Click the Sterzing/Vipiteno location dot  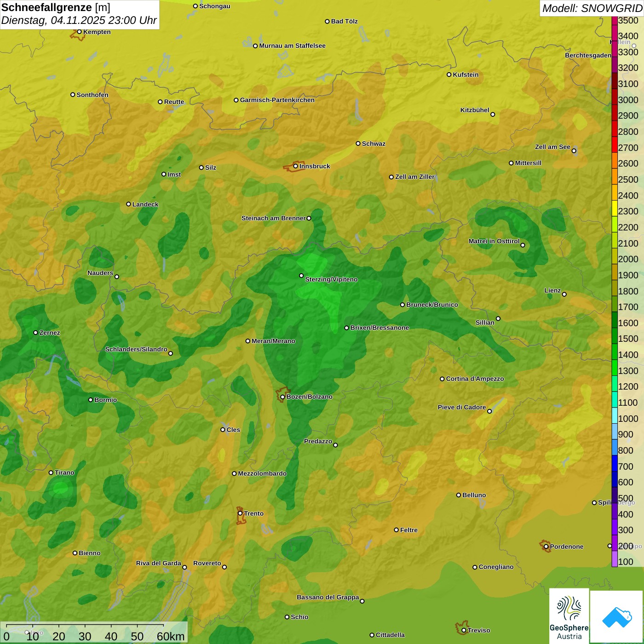coord(301,276)
